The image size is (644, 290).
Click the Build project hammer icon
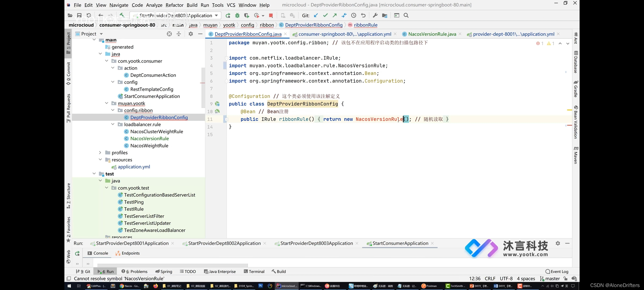tap(122, 15)
